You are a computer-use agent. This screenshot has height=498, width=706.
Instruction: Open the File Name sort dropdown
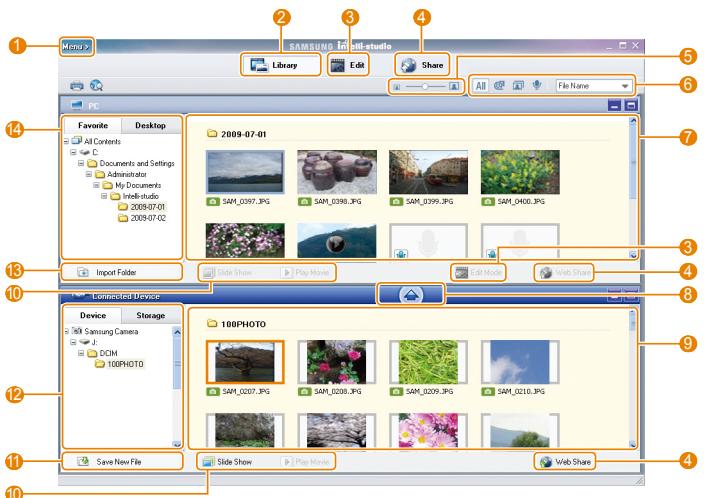[x=593, y=86]
